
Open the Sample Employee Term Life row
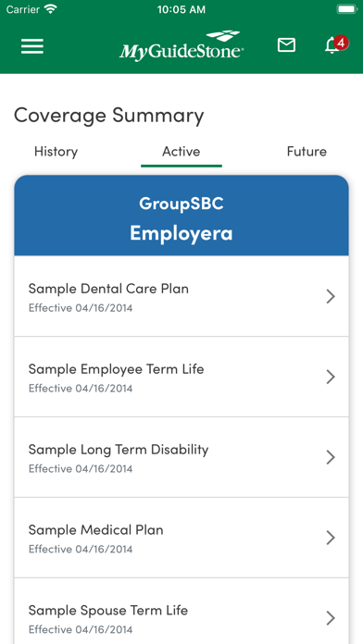pyautogui.click(x=181, y=377)
